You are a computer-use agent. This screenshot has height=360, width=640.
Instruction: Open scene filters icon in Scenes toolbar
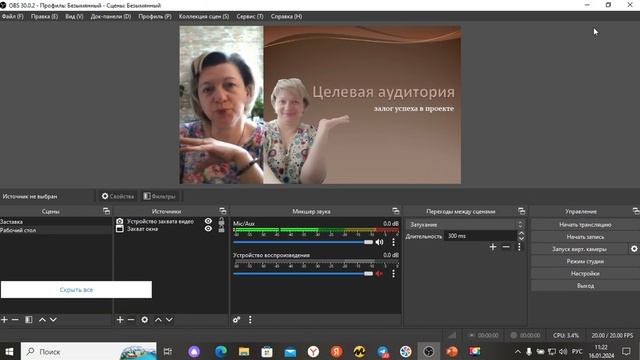[29, 320]
